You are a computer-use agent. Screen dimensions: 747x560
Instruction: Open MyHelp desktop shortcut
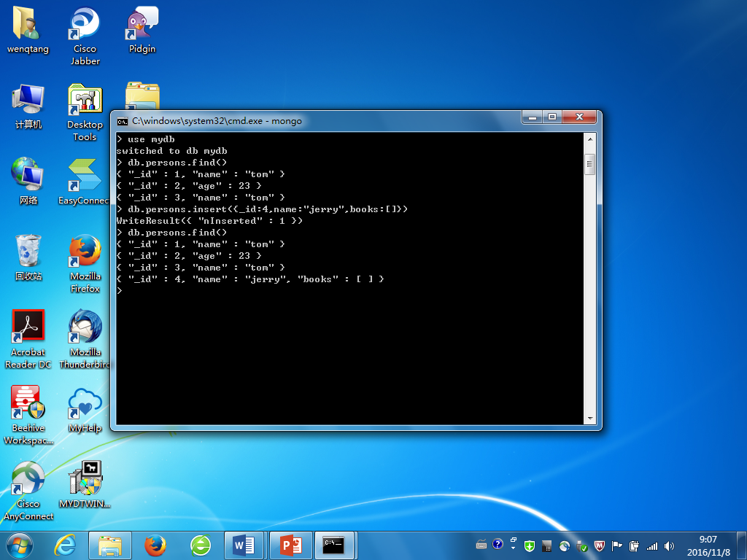click(85, 403)
